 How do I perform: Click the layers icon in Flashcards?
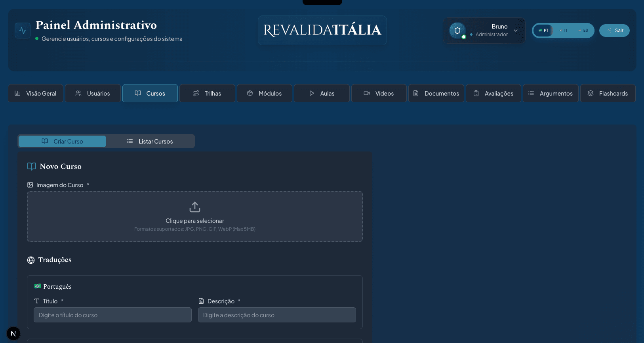click(x=591, y=93)
